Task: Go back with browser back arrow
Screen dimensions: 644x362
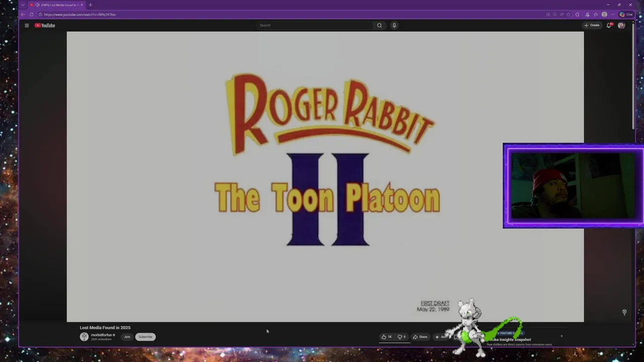Action: (23, 15)
